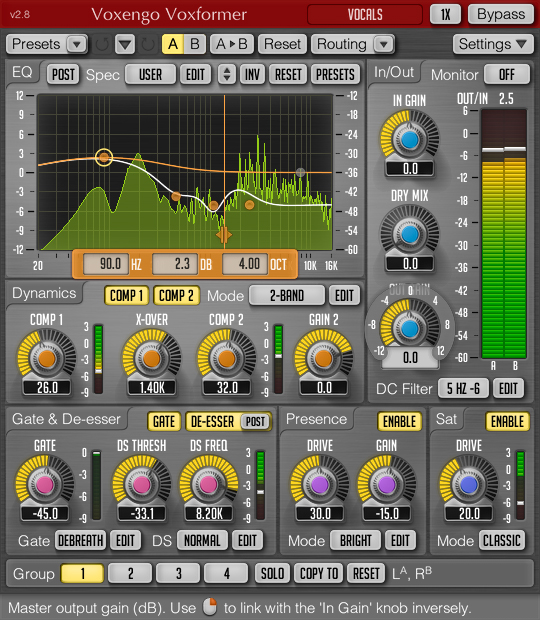This screenshot has height=620, width=540.
Task: Click the spectrum EDIT button
Action: [x=195, y=74]
